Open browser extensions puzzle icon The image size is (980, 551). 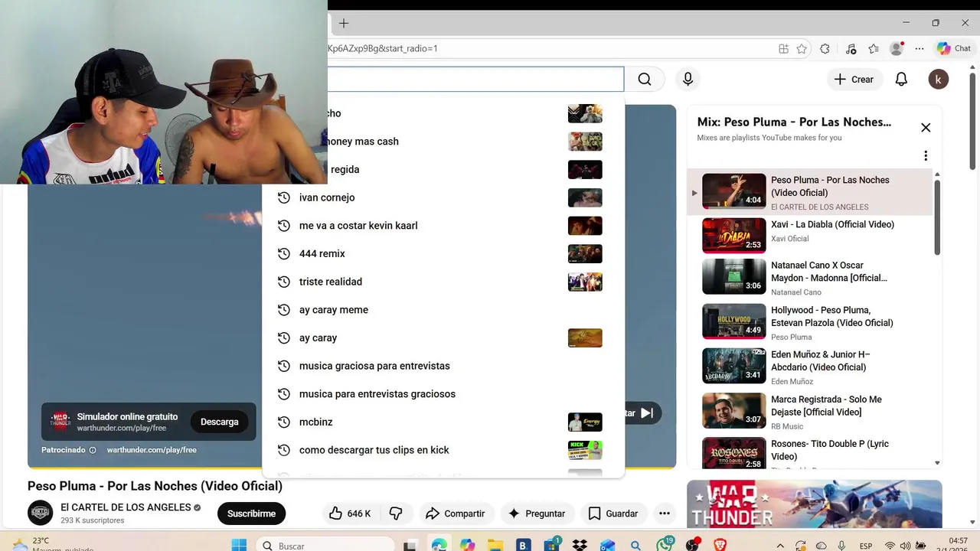coord(825,48)
